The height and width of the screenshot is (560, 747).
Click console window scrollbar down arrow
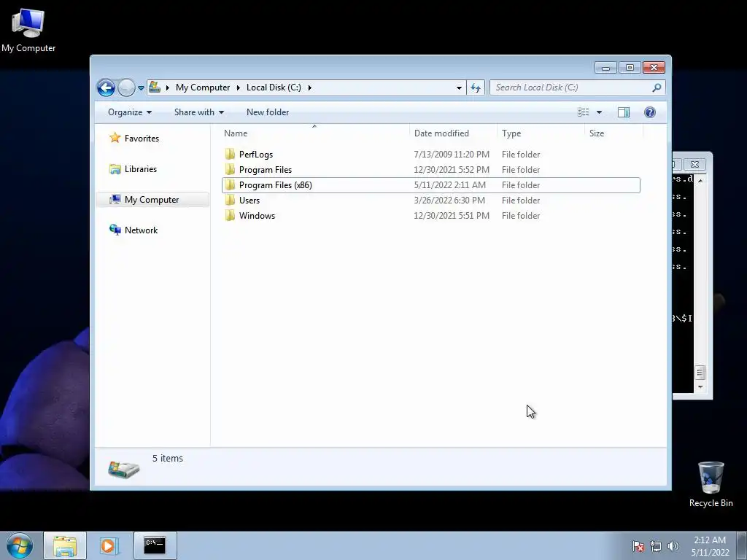(x=700, y=387)
